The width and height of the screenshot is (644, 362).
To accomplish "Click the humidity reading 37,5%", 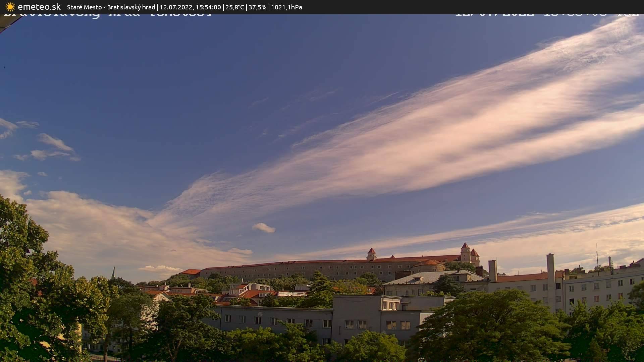I will 257,7.
